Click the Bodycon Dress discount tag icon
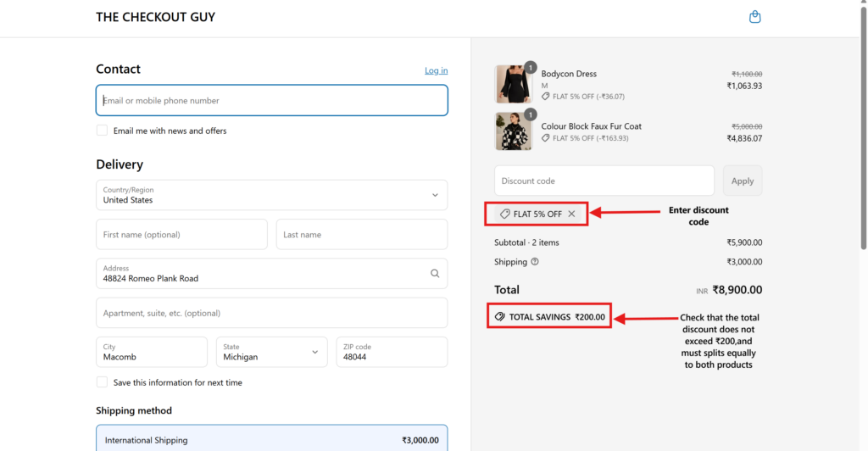 (546, 97)
